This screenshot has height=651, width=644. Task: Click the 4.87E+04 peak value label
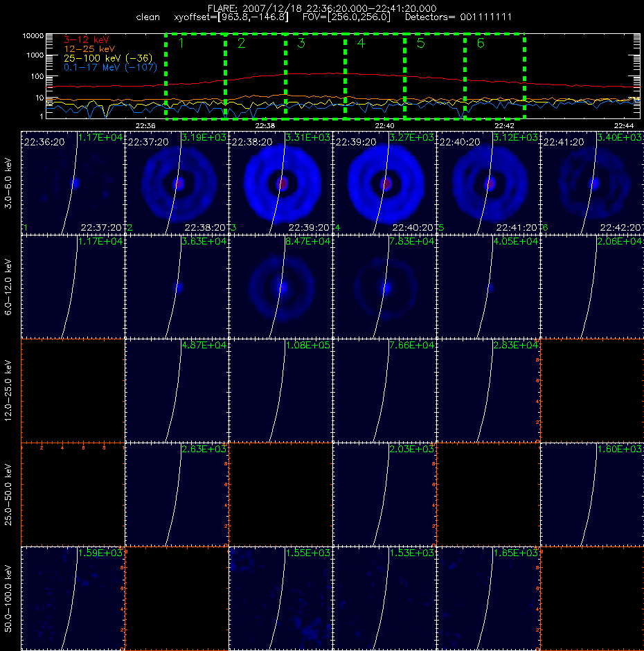tap(204, 345)
